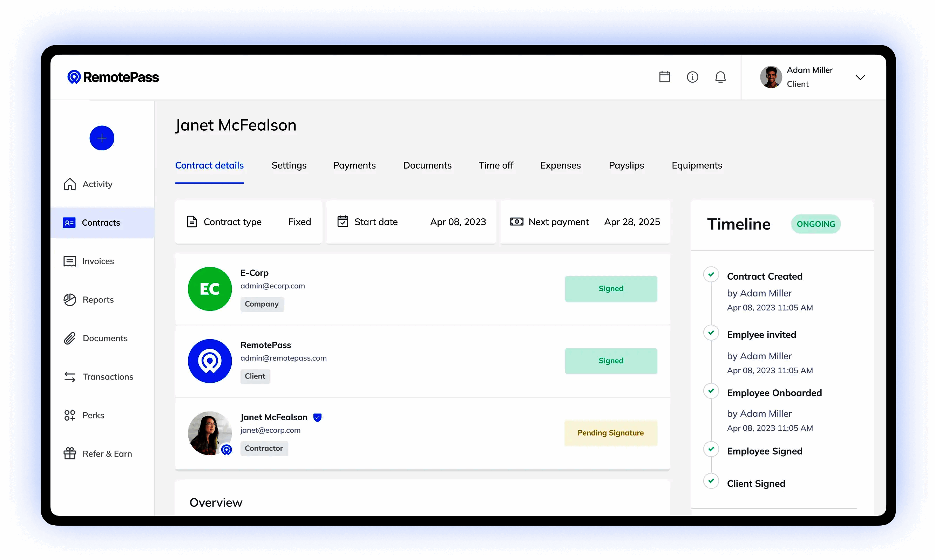
Task: Click the Signed status for RemotePass
Action: [x=611, y=361]
